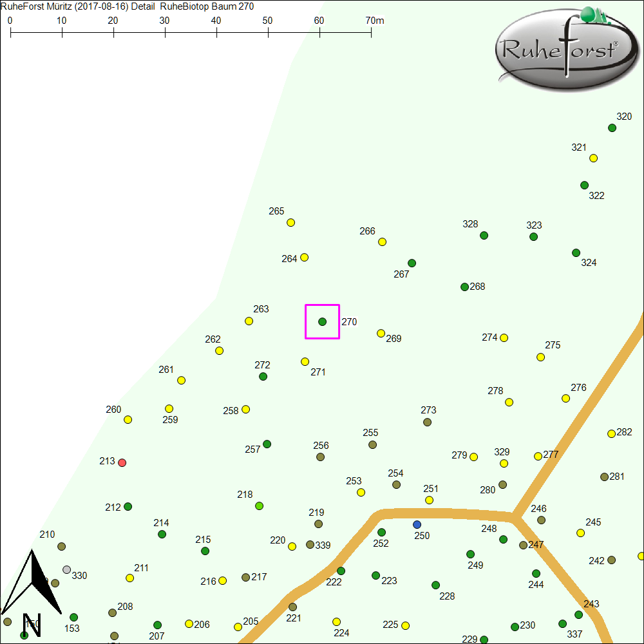Select yellow tree marker 321
Screen dimensions: 644x644
(x=593, y=158)
